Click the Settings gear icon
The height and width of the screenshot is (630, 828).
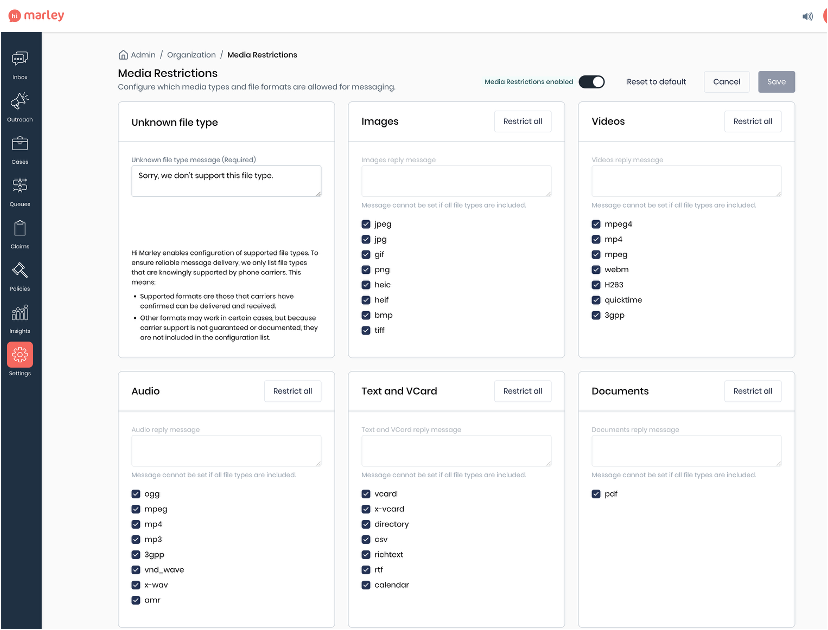click(x=20, y=357)
